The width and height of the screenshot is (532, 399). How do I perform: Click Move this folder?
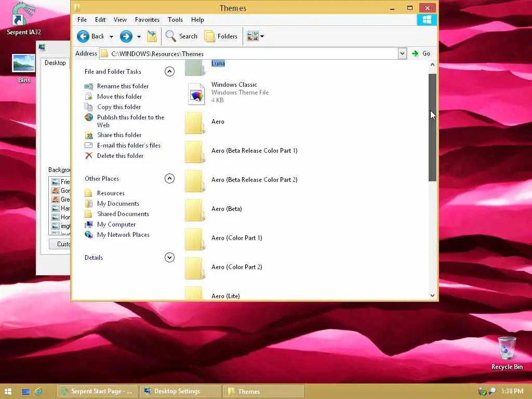point(119,97)
